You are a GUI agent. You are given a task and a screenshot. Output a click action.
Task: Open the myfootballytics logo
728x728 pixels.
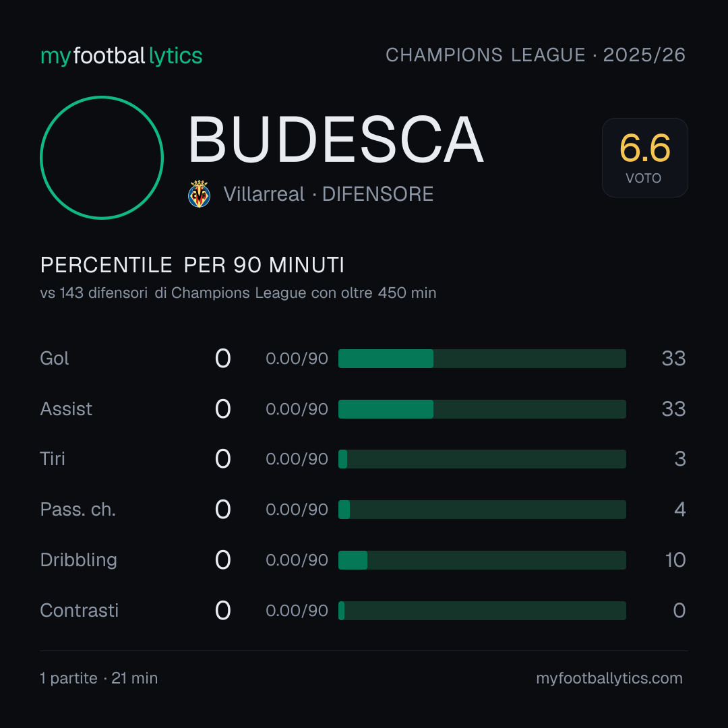[121, 56]
